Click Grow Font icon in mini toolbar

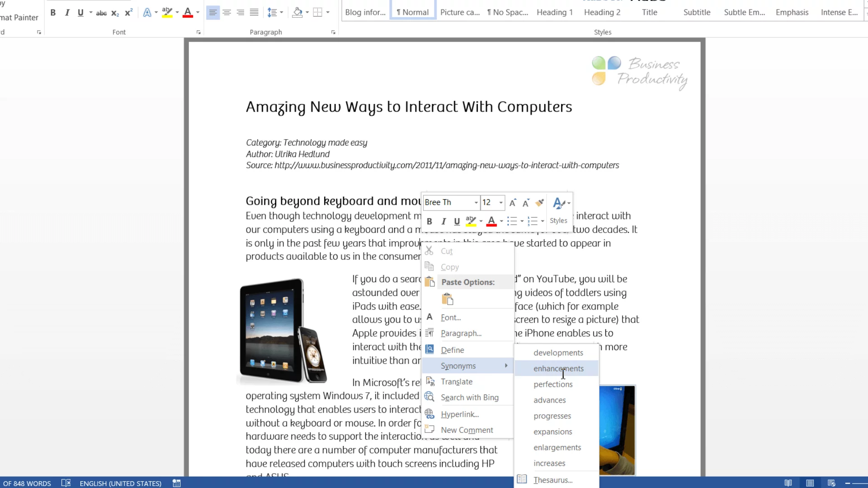pyautogui.click(x=512, y=203)
